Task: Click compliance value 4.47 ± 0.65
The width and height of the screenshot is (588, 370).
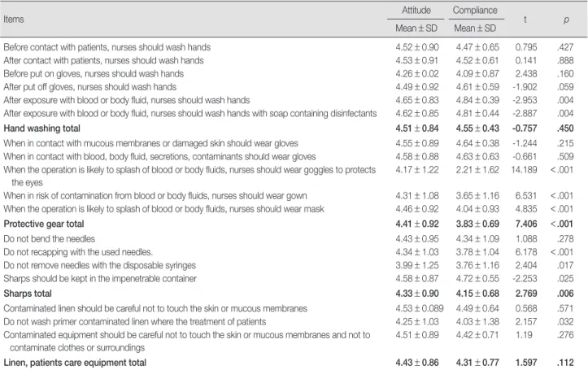Action: [477, 47]
